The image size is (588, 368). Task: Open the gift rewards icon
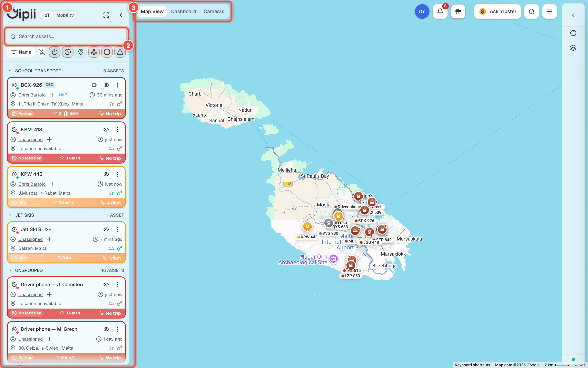coord(458,11)
